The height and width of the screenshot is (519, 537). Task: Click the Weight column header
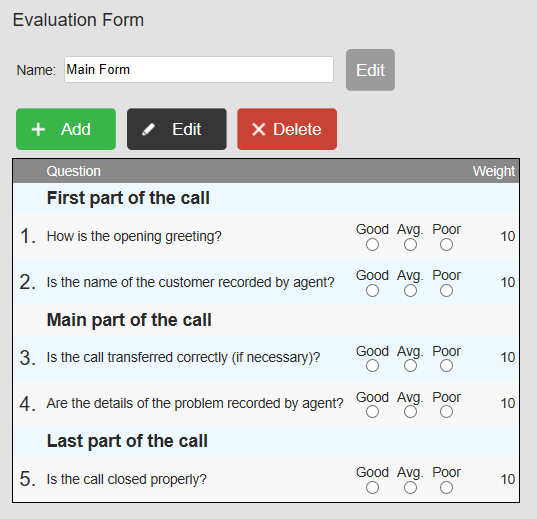pos(494,171)
